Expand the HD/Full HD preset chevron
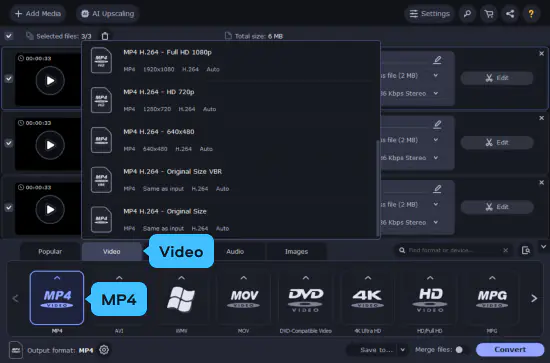The image size is (550, 363). pyautogui.click(x=430, y=278)
